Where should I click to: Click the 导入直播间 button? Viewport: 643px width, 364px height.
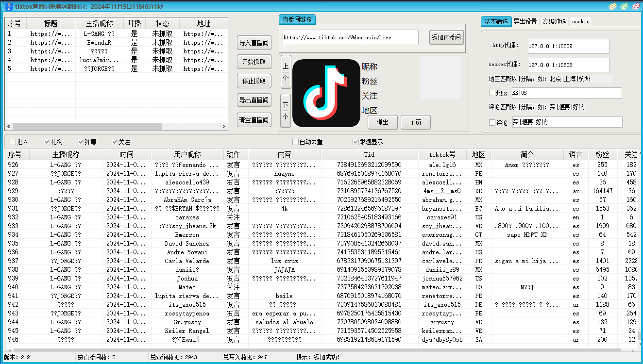point(254,43)
